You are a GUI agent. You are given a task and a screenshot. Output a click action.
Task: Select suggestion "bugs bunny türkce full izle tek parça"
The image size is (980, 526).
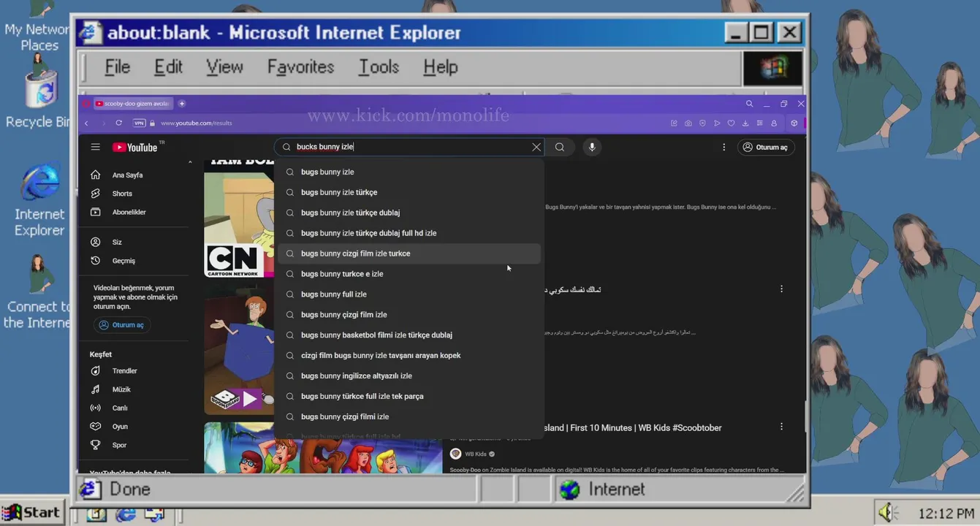409,397
